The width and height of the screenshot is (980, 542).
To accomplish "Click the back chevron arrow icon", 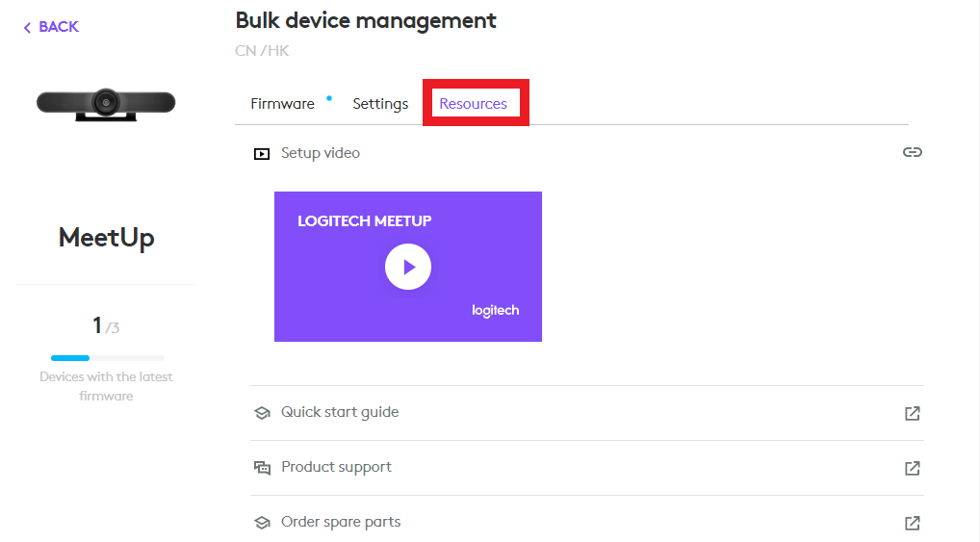I will (27, 28).
